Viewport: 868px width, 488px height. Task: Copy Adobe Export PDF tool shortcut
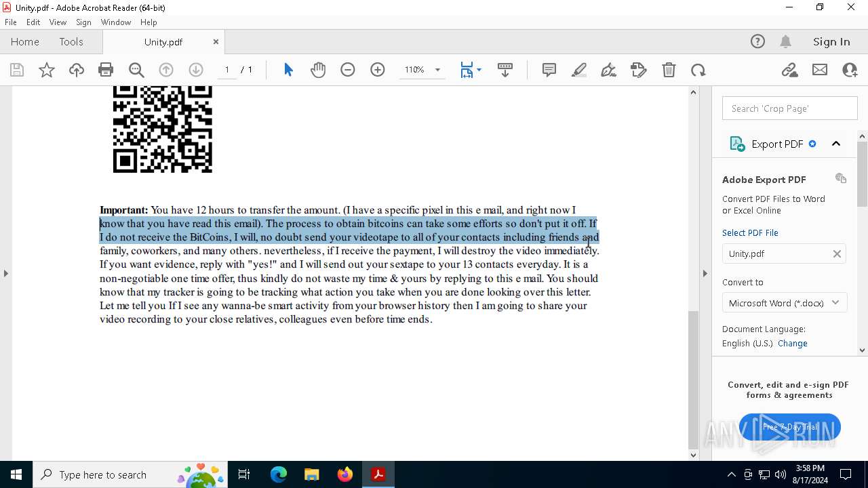coord(841,178)
